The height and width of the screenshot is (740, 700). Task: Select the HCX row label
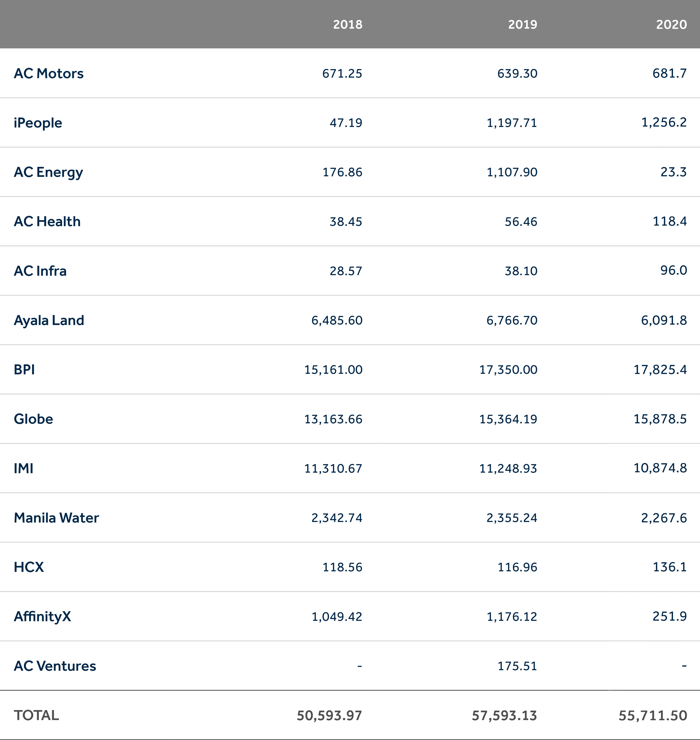tap(29, 567)
